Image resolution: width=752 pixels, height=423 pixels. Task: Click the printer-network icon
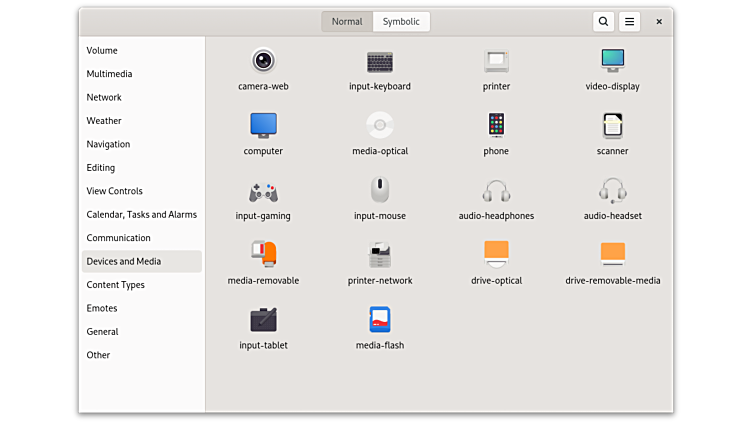(379, 256)
